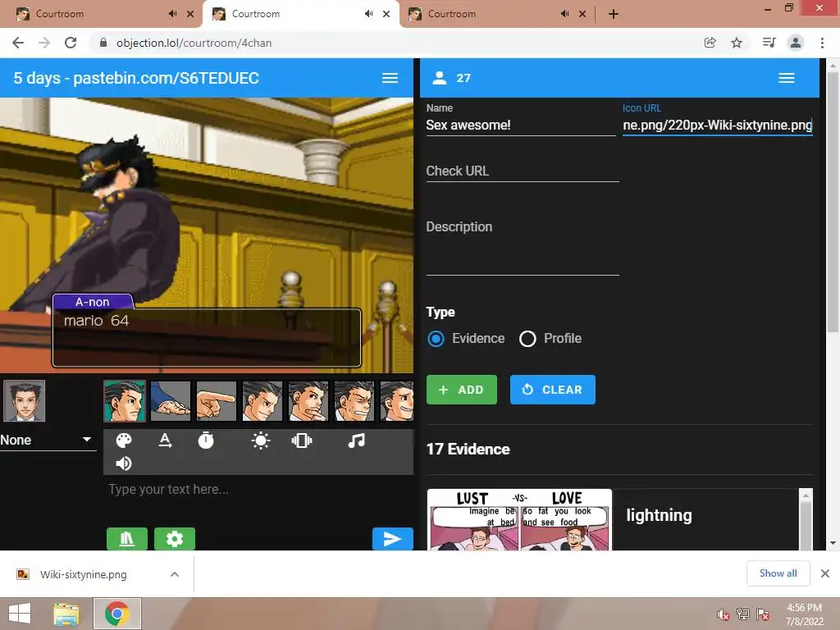Add a screen shake effect icon
840x630 pixels.
[x=302, y=441]
